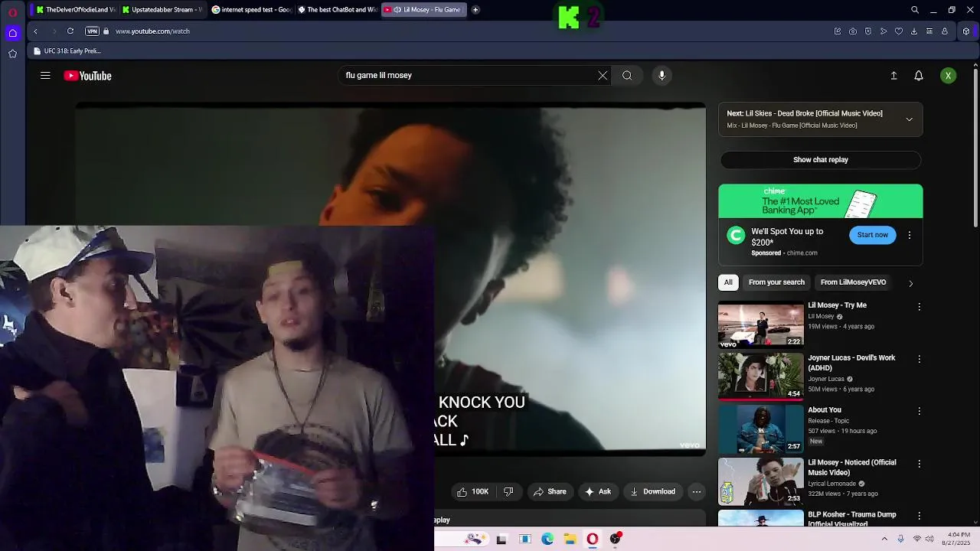Like the video with 100K likes

(472, 492)
